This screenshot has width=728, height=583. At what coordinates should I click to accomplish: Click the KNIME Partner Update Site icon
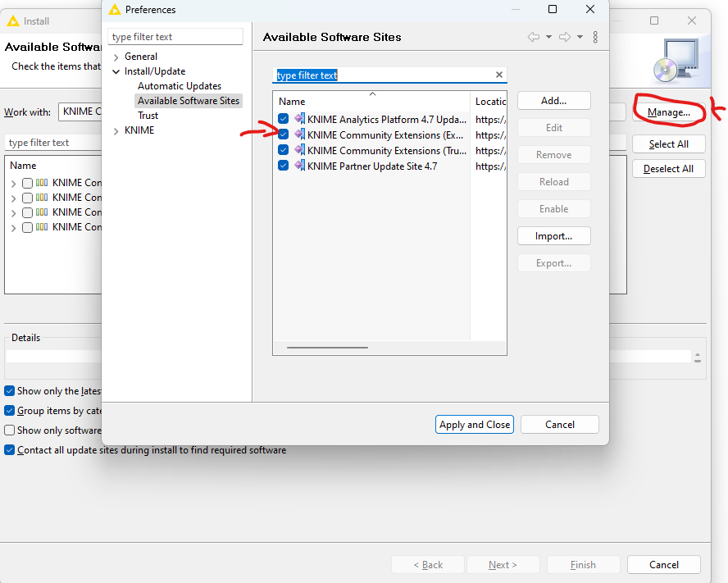tap(300, 166)
